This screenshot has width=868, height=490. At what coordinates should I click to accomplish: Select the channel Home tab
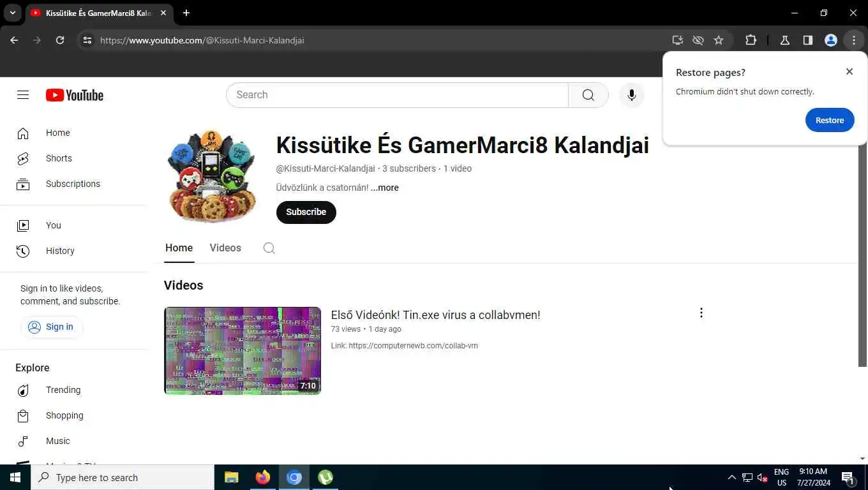point(179,248)
